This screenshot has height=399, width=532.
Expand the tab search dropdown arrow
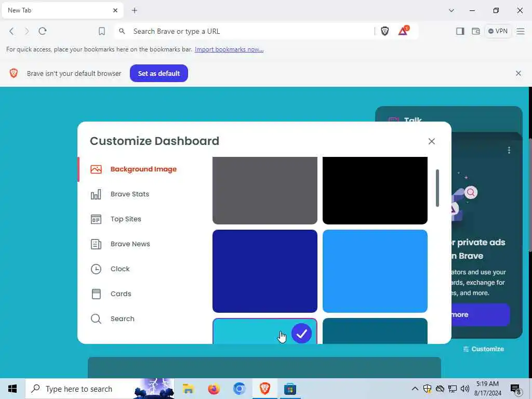pyautogui.click(x=451, y=10)
